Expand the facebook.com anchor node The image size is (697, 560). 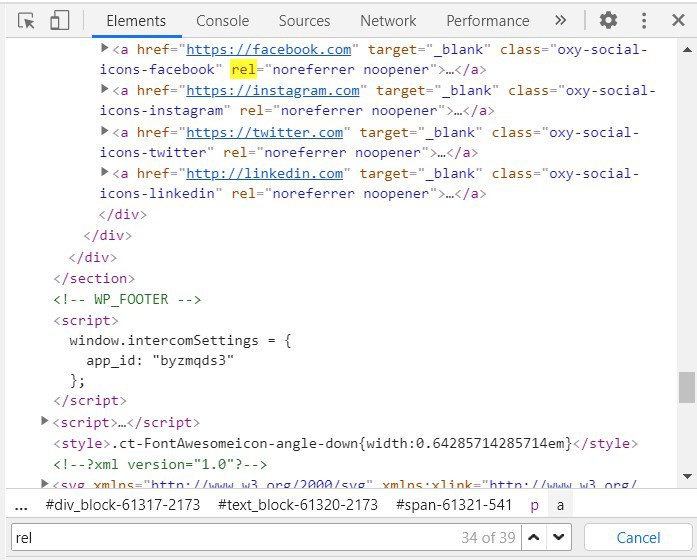(104, 48)
